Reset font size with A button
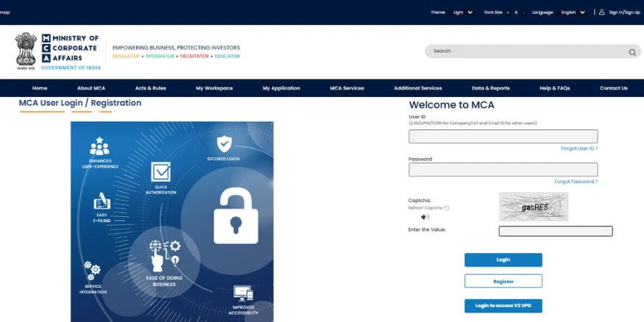The height and width of the screenshot is (322, 644). (x=516, y=12)
